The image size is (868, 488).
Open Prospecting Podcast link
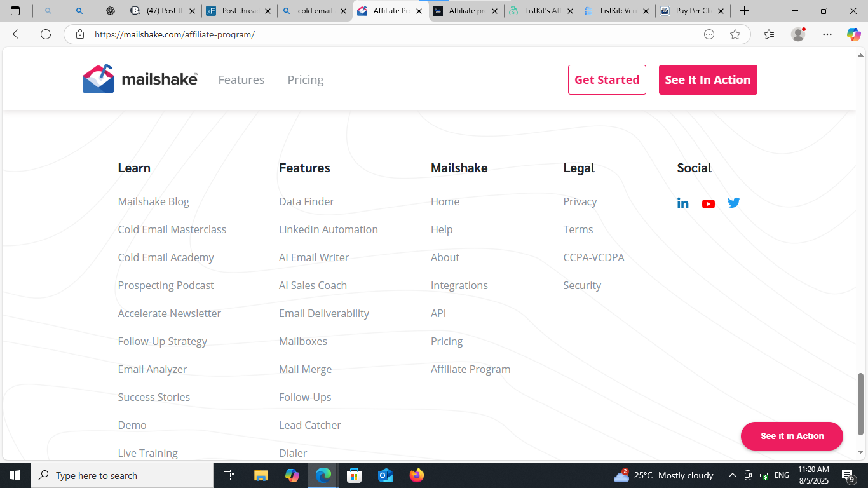166,285
